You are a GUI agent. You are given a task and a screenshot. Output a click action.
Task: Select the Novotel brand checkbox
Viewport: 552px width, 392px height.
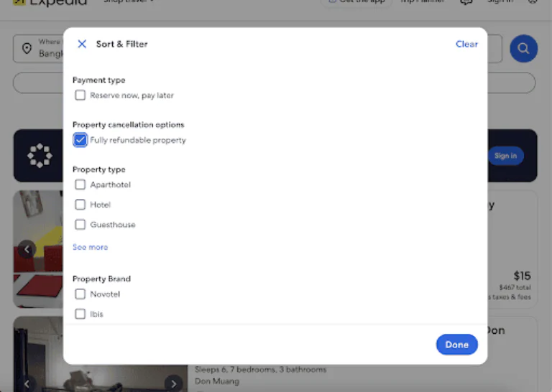tap(80, 294)
